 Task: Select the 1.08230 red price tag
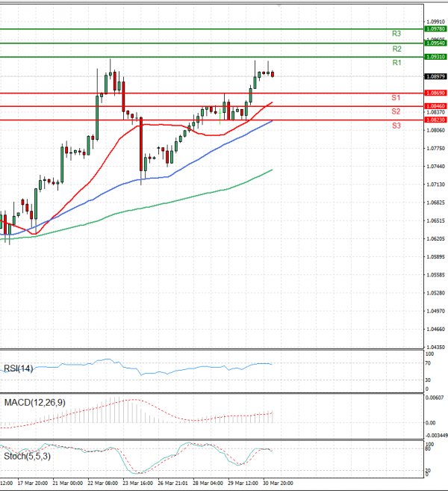[x=435, y=120]
